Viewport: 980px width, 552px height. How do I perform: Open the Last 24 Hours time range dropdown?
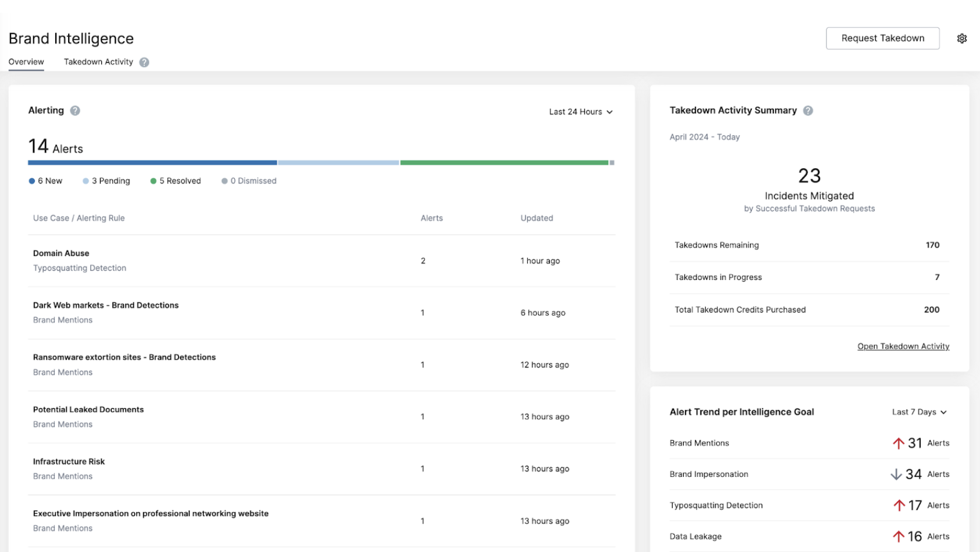[x=580, y=111]
